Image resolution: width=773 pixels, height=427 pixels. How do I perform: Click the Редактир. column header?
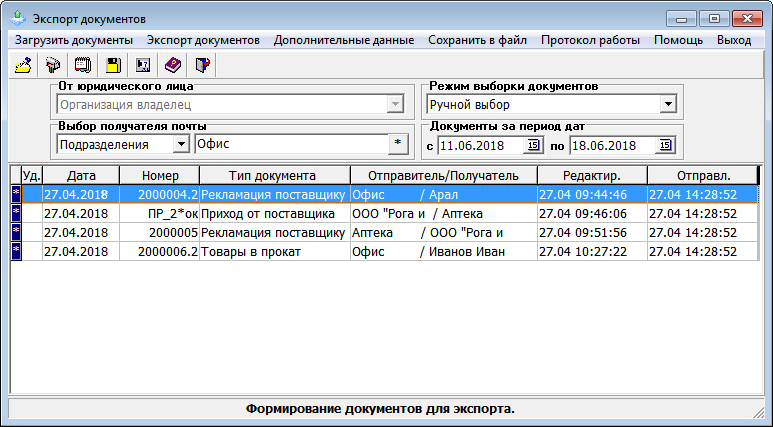click(592, 176)
